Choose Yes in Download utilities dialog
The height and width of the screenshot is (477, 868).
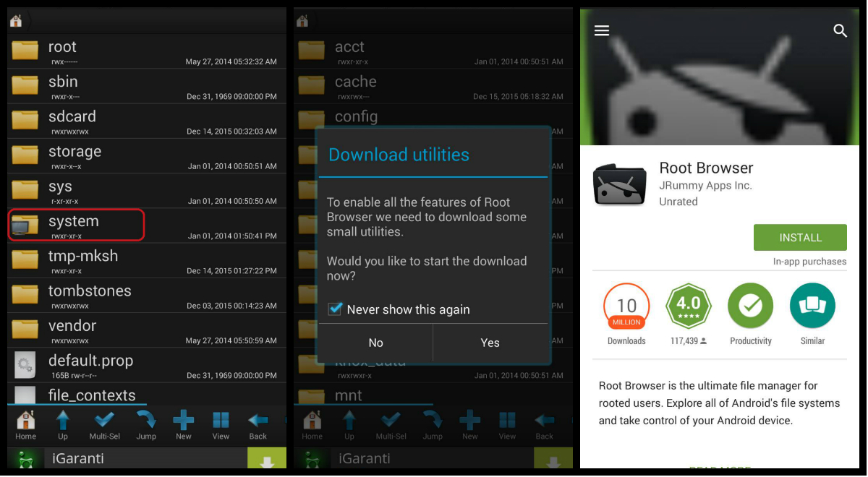pos(490,343)
